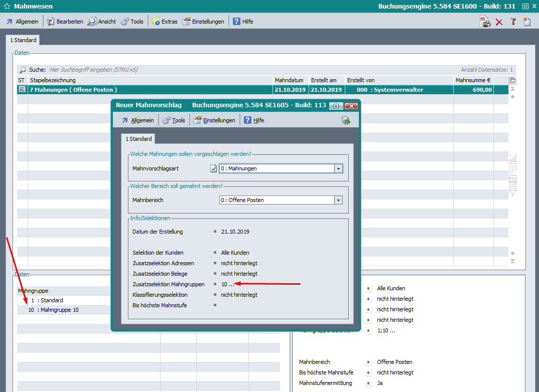
Task: Click the Selektion der Kunden value Alle Kunden
Action: [x=235, y=253]
